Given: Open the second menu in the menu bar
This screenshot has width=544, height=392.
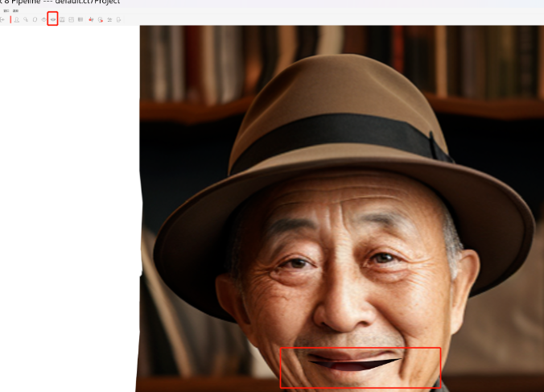Looking at the screenshot, I should pos(15,10).
